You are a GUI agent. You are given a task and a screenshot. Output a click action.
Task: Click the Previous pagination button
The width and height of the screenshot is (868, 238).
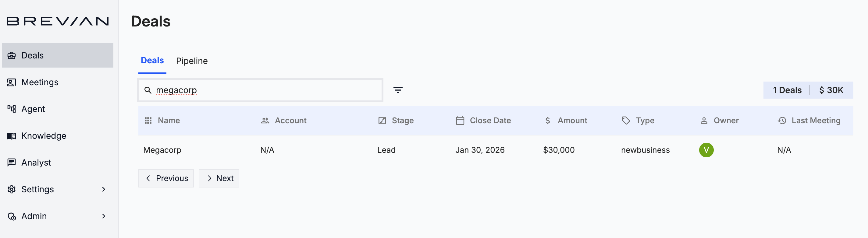(166, 178)
